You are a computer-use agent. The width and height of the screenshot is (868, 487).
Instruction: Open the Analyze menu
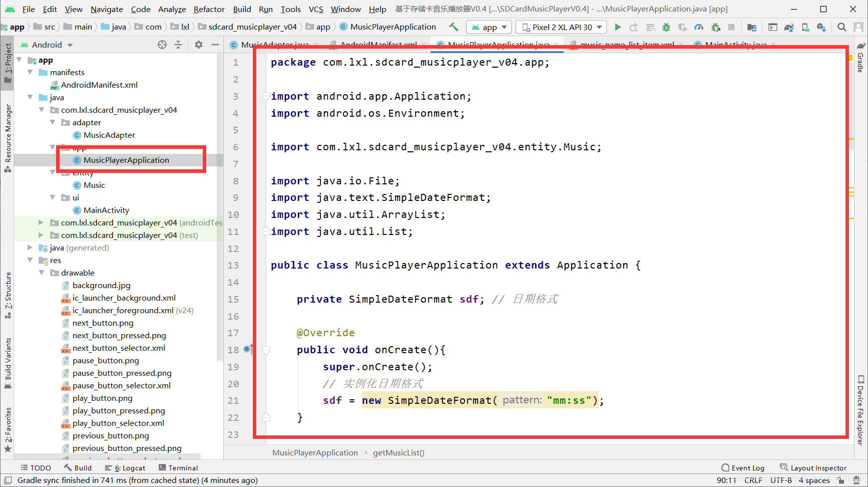[x=172, y=9]
